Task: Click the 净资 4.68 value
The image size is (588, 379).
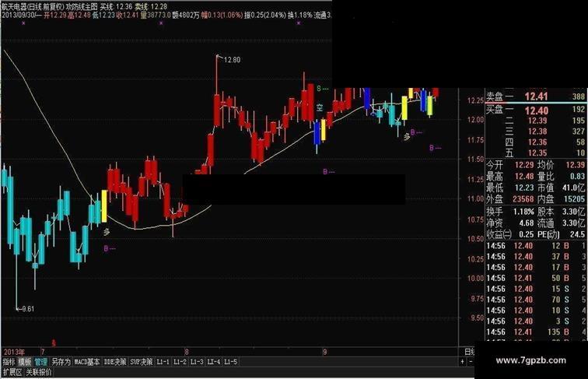Action: click(526, 223)
